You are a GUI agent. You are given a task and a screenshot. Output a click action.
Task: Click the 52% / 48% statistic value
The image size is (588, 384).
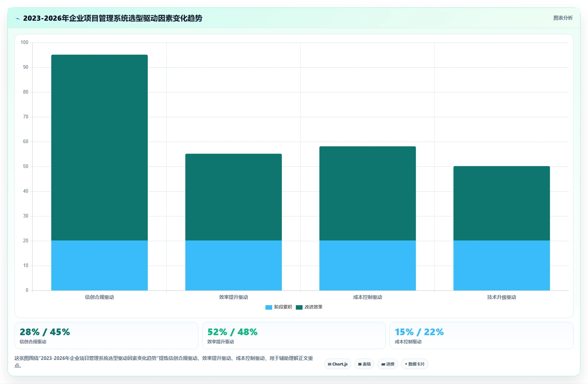pyautogui.click(x=232, y=332)
